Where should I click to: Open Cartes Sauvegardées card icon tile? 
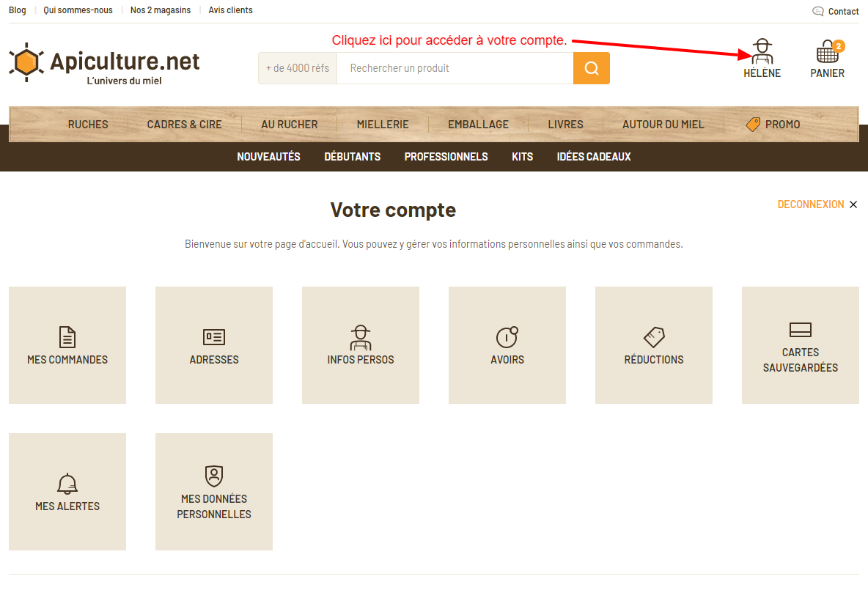pyautogui.click(x=800, y=330)
